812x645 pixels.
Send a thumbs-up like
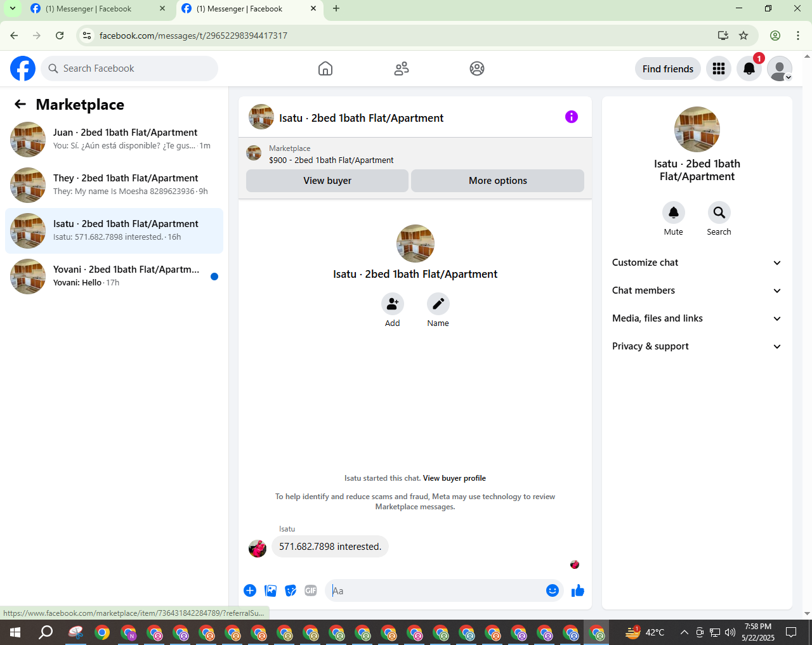click(x=578, y=590)
